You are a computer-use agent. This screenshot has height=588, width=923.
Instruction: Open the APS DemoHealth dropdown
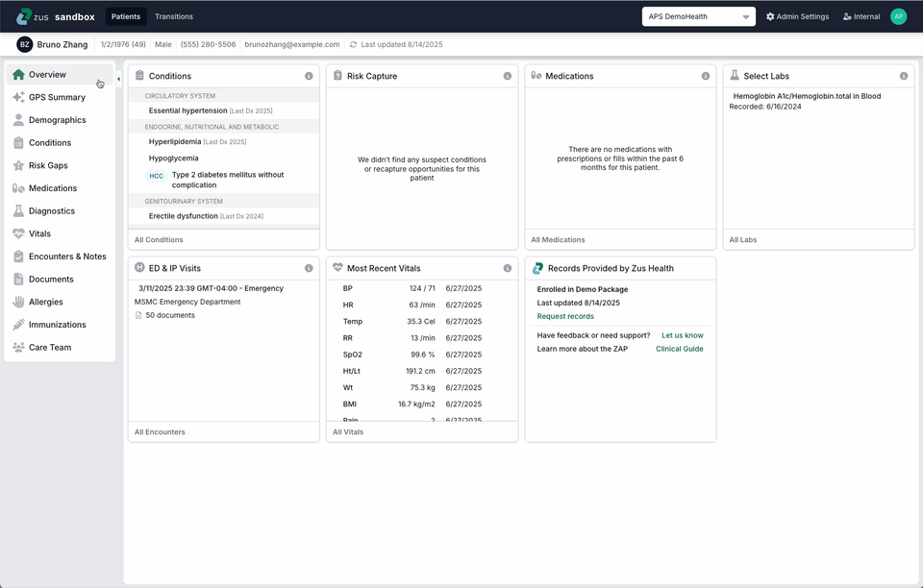click(x=699, y=16)
